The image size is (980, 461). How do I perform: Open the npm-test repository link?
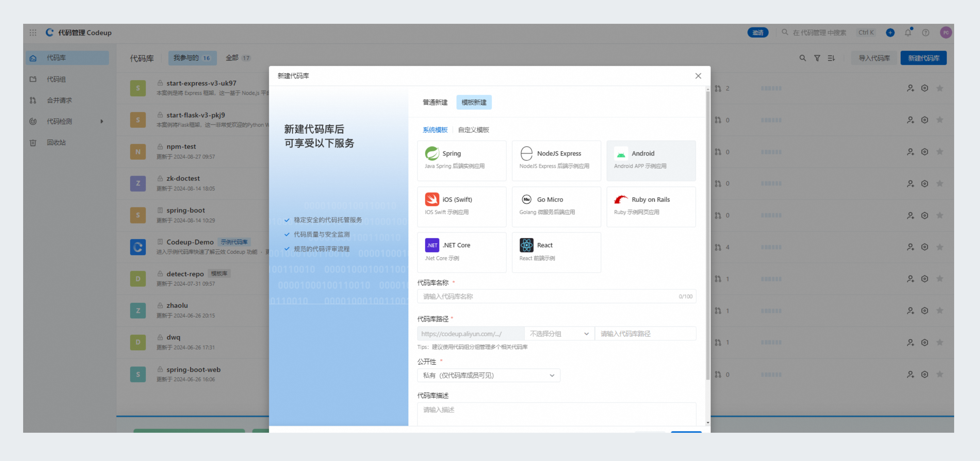(181, 147)
